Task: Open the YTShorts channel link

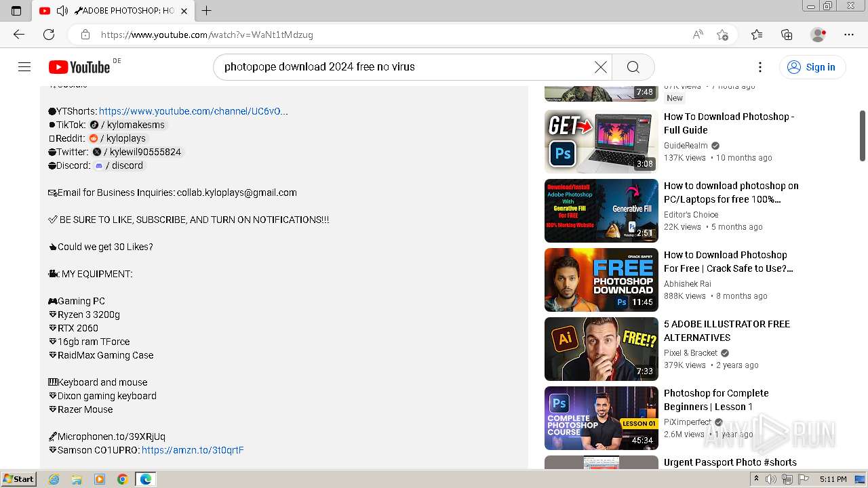Action: (193, 111)
